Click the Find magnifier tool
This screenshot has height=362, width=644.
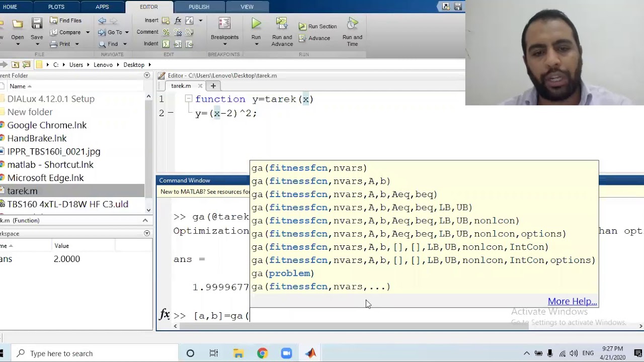(x=109, y=44)
